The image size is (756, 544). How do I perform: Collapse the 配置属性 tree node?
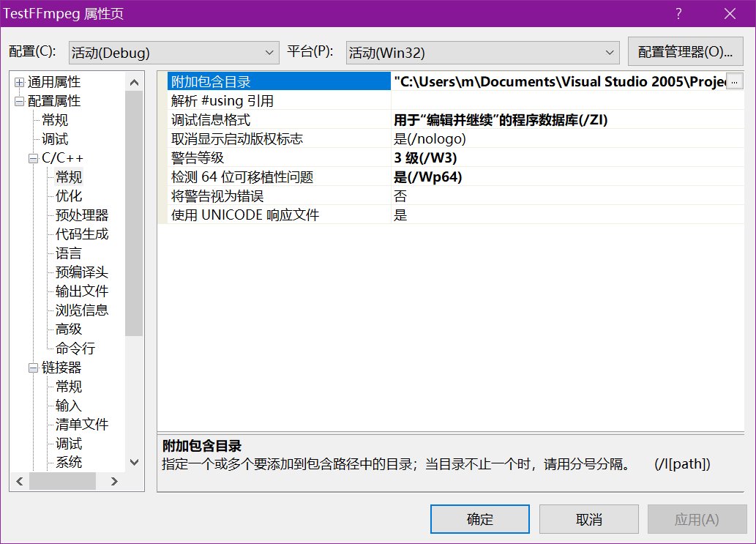19,101
